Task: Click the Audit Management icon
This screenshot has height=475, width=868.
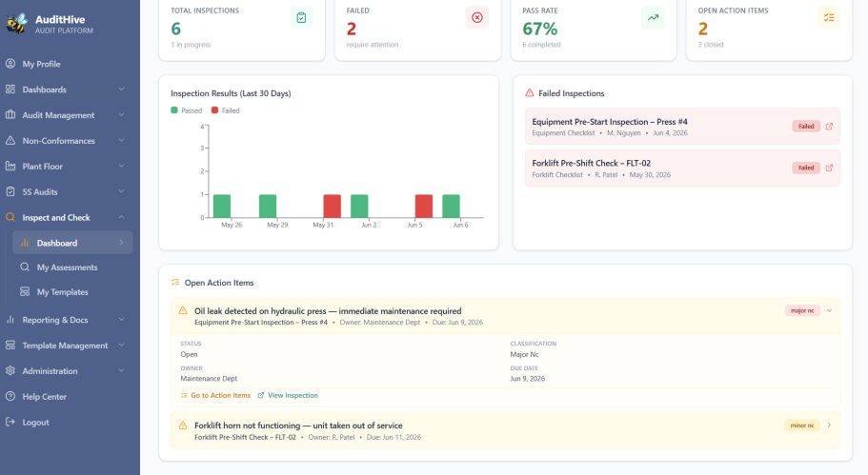Action: click(x=10, y=114)
